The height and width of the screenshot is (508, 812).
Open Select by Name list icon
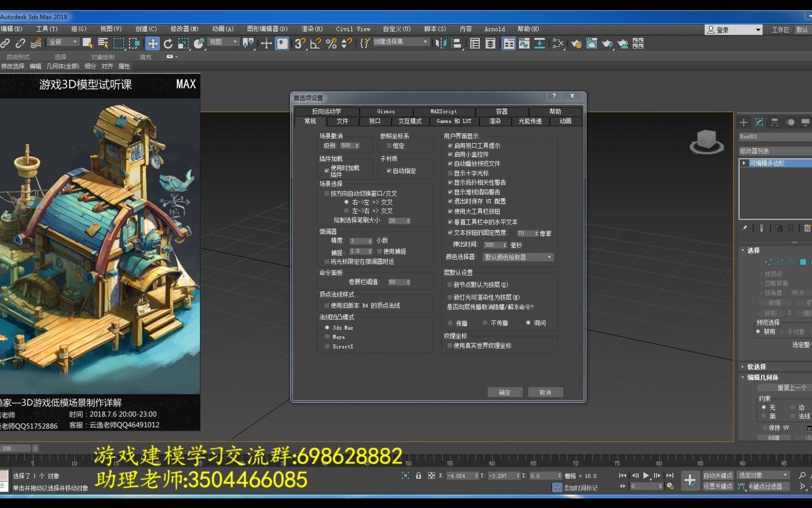pos(103,44)
